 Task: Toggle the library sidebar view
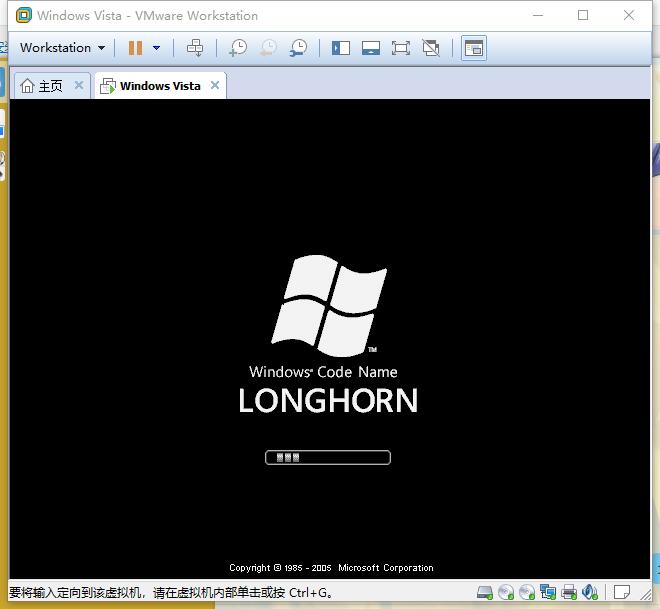pyautogui.click(x=341, y=48)
